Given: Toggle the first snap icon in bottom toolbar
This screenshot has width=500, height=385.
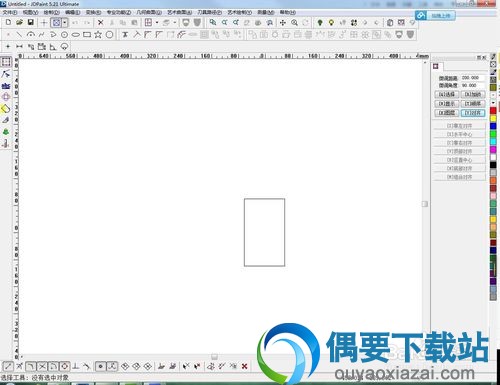Looking at the screenshot, I should pos(8,366).
